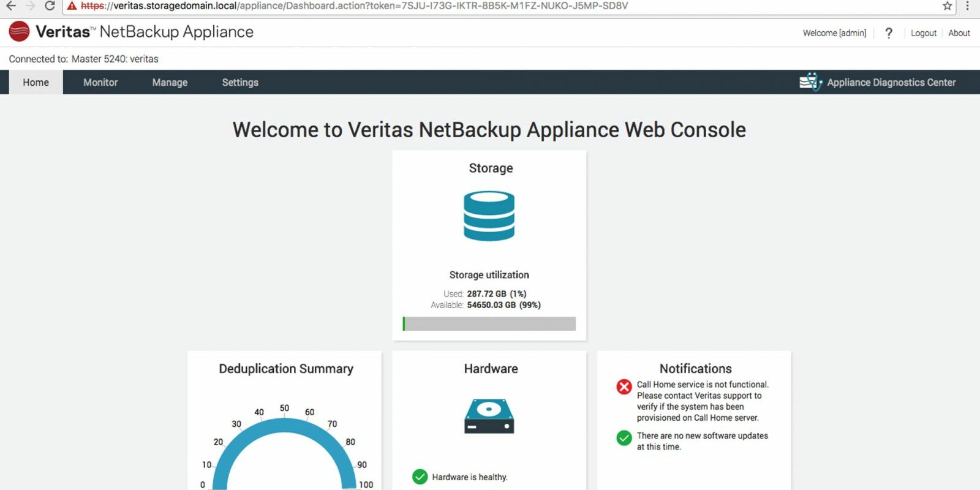The image size is (980, 490).
Task: Click the Storage card title
Action: pyautogui.click(x=491, y=168)
